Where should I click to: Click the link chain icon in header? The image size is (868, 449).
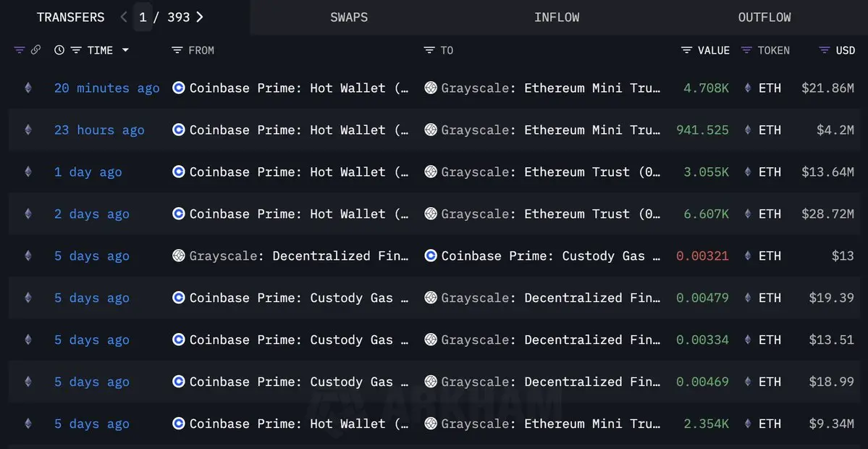tap(35, 51)
